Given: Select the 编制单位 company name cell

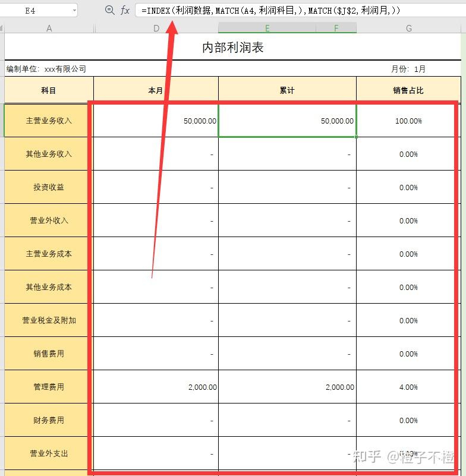Looking at the screenshot, I should (x=46, y=69).
